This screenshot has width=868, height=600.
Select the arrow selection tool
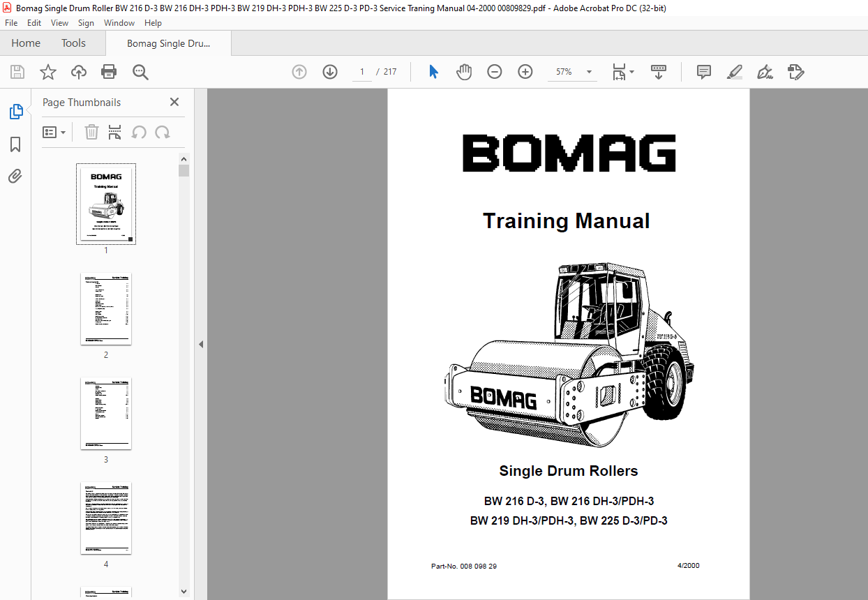pyautogui.click(x=433, y=72)
